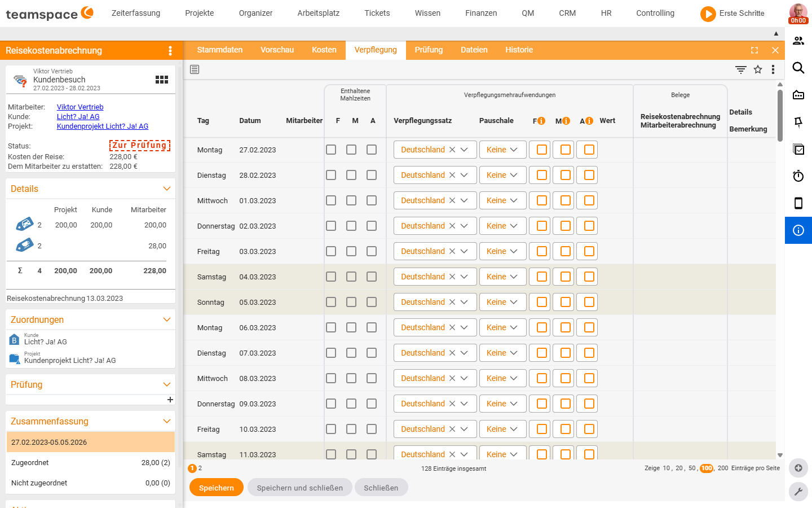
Task: Open Pauschale dropdown for 28.02.2023
Action: [502, 175]
